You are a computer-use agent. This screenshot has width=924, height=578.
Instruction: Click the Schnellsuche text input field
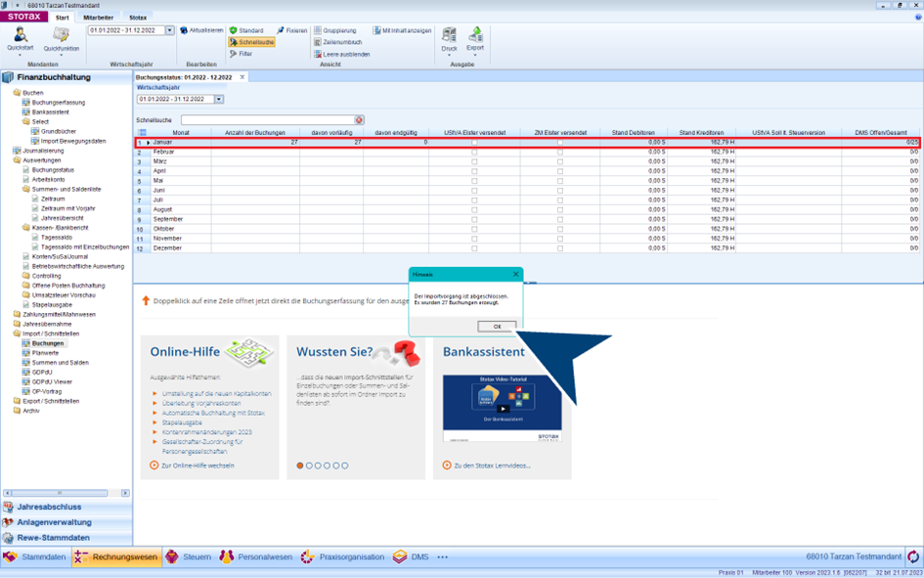[x=266, y=120]
